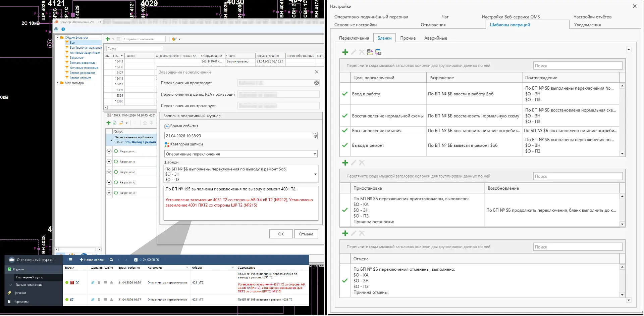Click green plus to add new отключение
The image size is (644, 316).
(x=108, y=39)
